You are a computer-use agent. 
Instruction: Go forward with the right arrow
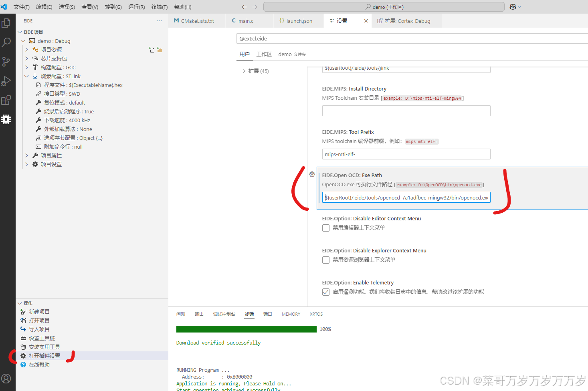(255, 7)
